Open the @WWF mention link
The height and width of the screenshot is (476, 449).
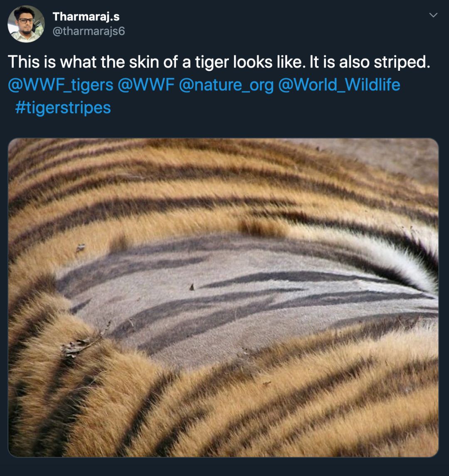click(146, 85)
